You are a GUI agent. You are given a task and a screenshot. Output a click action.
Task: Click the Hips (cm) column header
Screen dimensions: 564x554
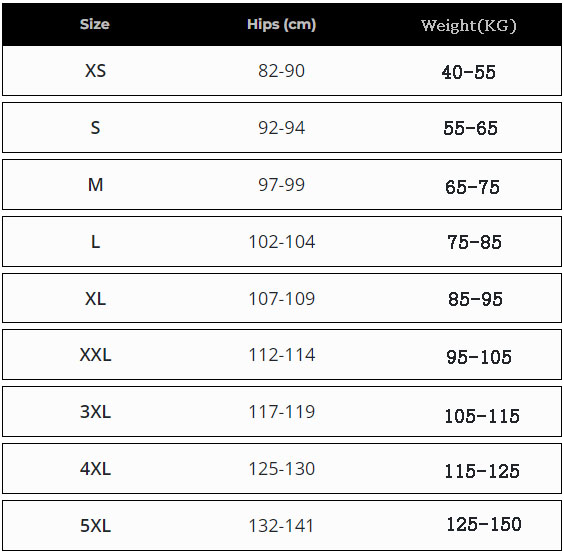click(x=282, y=24)
